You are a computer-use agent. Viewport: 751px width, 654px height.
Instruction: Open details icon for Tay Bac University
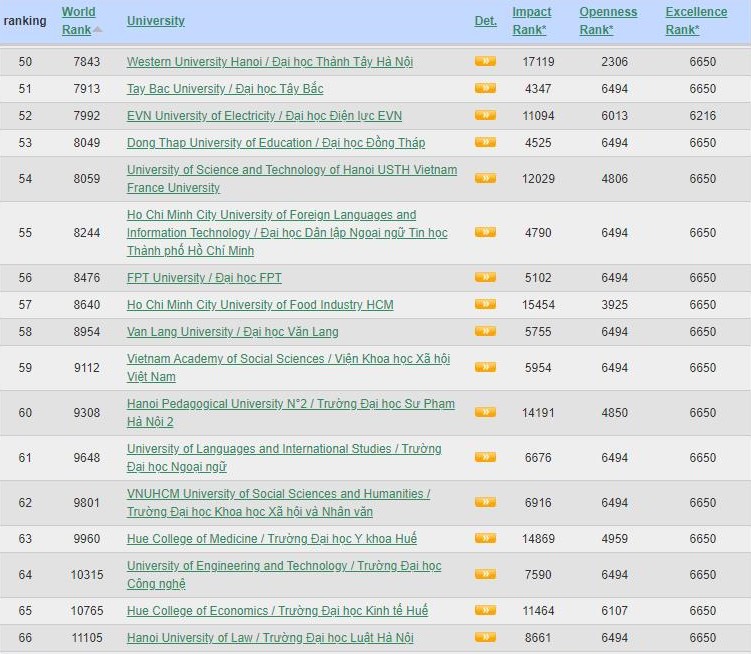[x=485, y=88]
